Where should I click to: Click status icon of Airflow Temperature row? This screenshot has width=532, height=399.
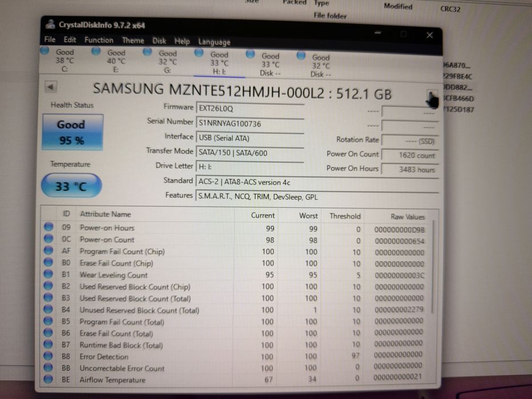(x=48, y=379)
